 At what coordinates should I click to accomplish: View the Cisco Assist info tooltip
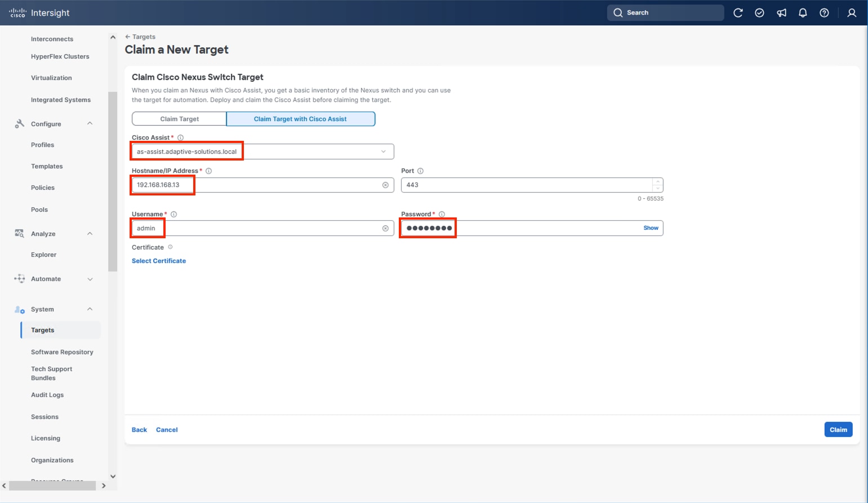point(180,137)
